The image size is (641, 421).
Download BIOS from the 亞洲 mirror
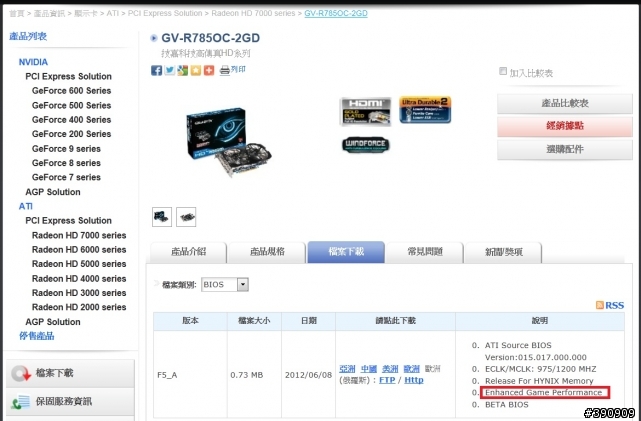coord(347,369)
